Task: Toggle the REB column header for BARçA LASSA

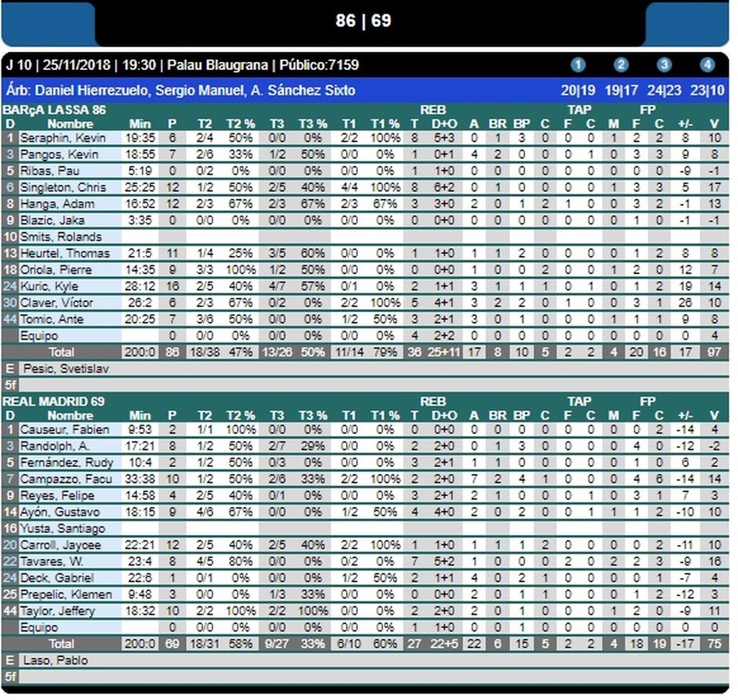Action: pos(433,109)
